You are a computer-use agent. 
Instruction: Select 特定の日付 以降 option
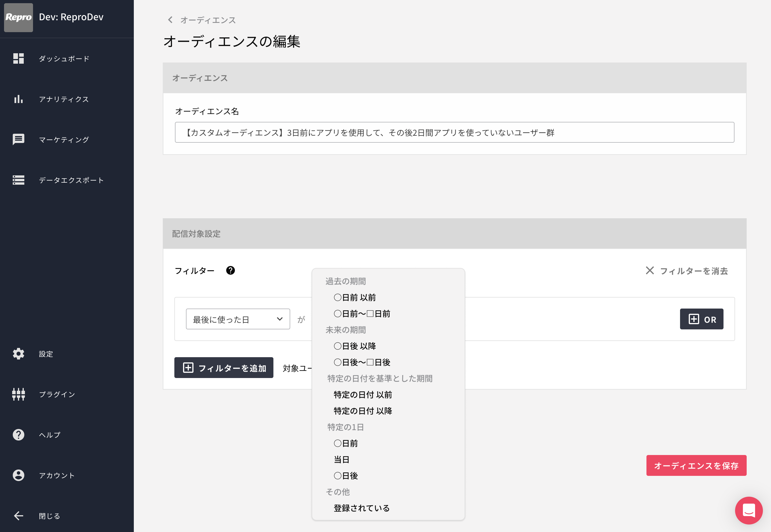(363, 411)
